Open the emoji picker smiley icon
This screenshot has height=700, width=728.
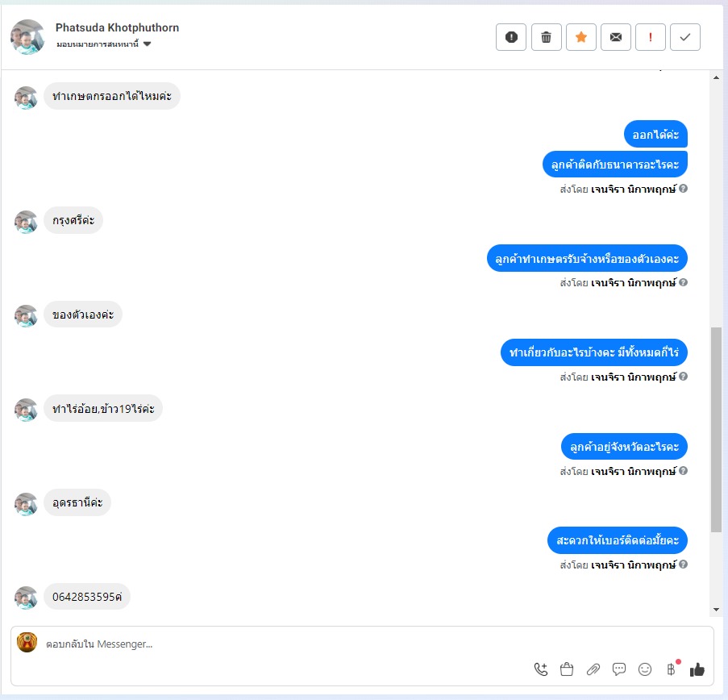(x=645, y=669)
